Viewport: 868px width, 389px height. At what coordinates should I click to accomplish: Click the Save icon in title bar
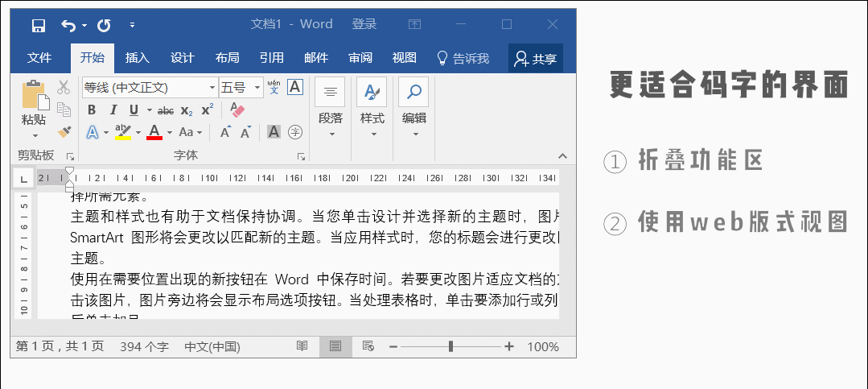point(38,25)
